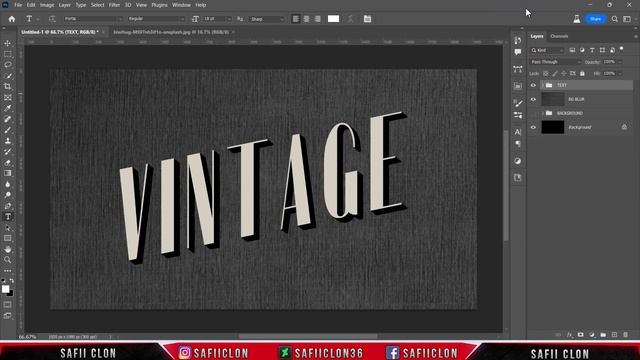Open the File menu
The image size is (640, 360).
(18, 5)
